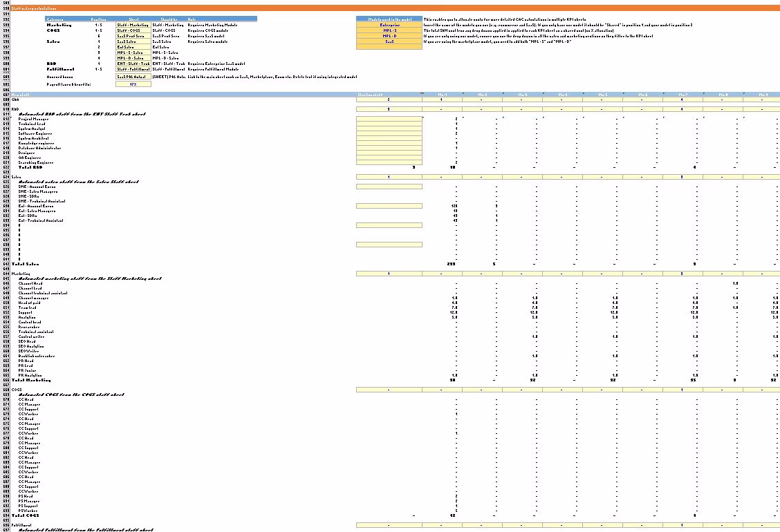Select the yellow 'SaaS Prof Serv' sheet input cell
780x532 pixels.
pyautogui.click(x=133, y=36)
